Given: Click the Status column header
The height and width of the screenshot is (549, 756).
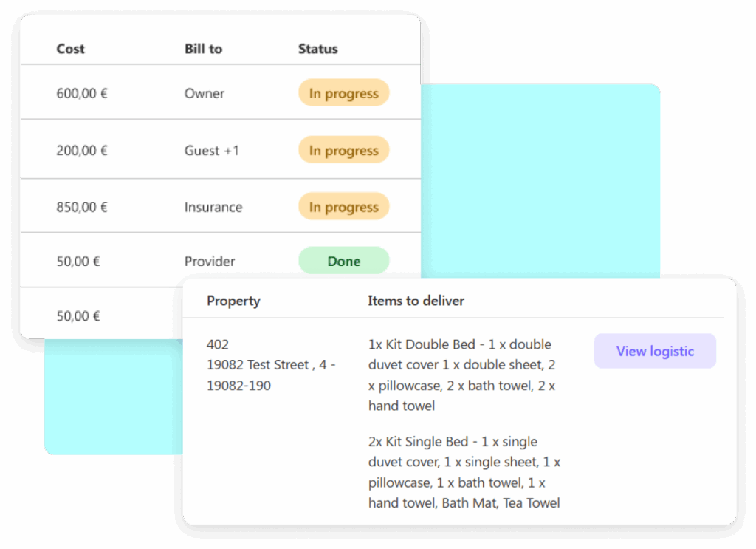Looking at the screenshot, I should 317,49.
